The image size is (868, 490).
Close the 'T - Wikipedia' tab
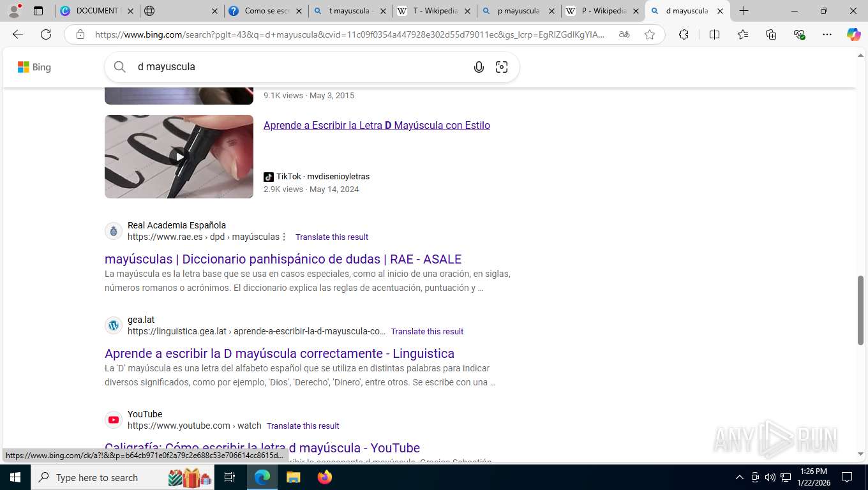tap(467, 11)
